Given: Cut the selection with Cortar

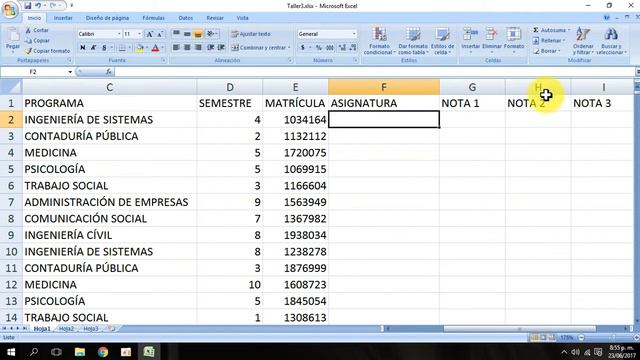Looking at the screenshot, I should click(37, 30).
